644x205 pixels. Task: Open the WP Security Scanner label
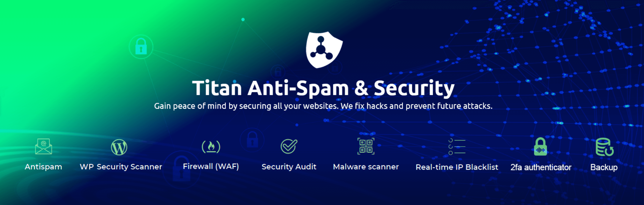[121, 167]
